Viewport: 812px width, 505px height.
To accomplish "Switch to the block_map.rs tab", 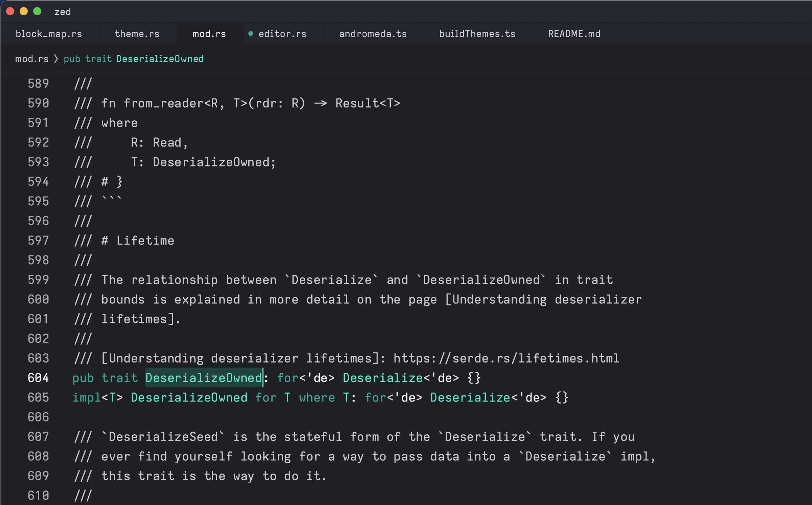I will point(48,33).
